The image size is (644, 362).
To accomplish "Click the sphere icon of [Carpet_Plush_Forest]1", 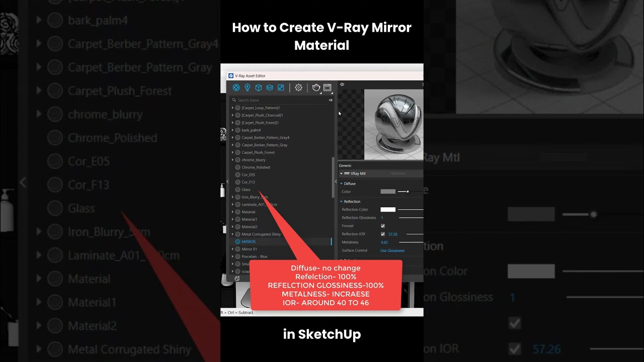I will pos(238,123).
